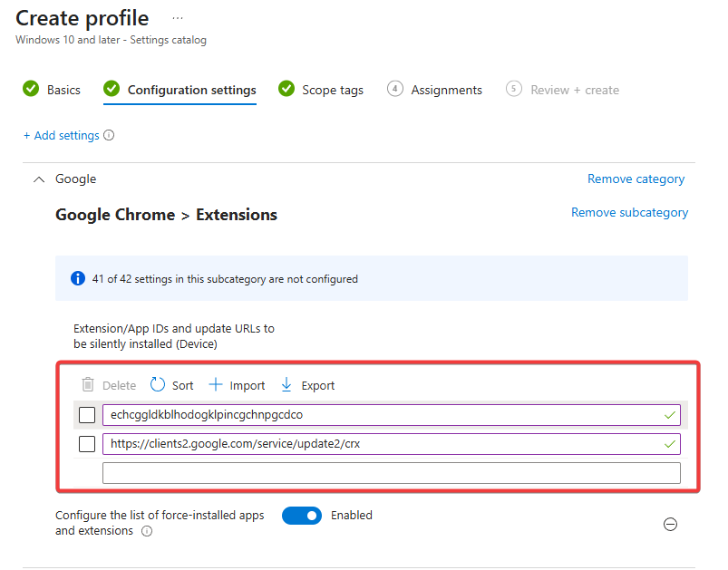
Task: Click the Import plus icon
Action: 216,384
